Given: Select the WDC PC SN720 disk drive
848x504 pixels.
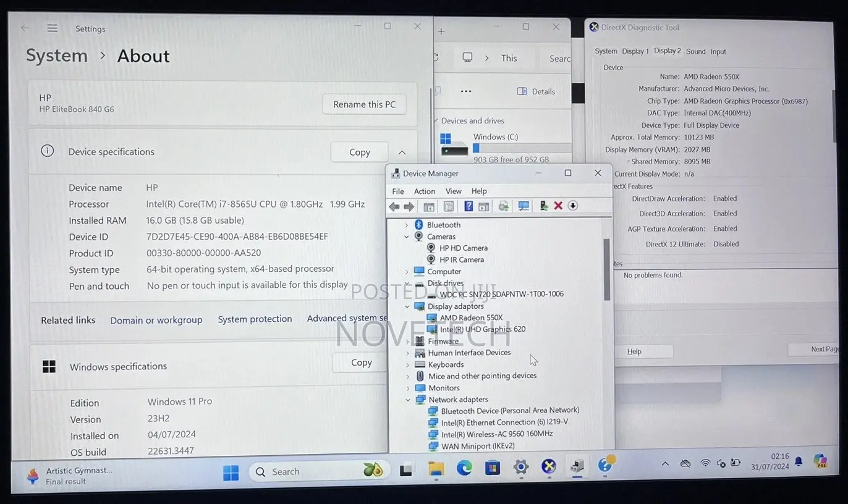Looking at the screenshot, I should coord(495,295).
